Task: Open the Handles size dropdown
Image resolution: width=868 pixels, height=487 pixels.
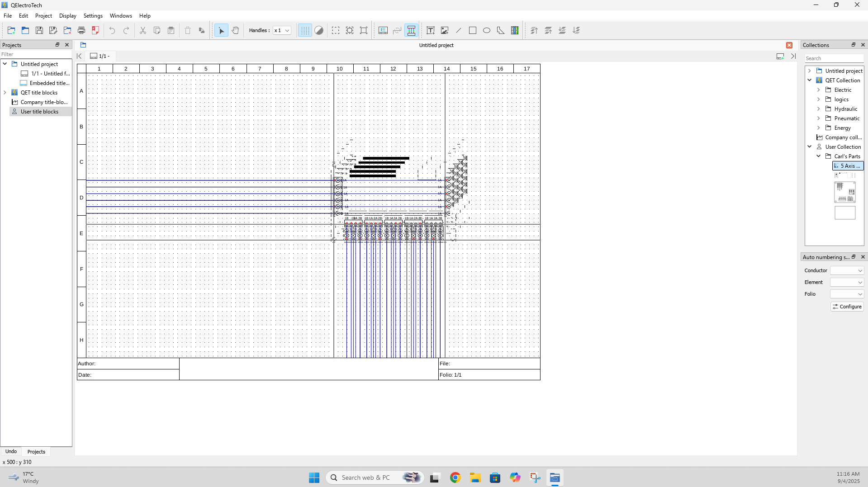Action: tap(282, 31)
